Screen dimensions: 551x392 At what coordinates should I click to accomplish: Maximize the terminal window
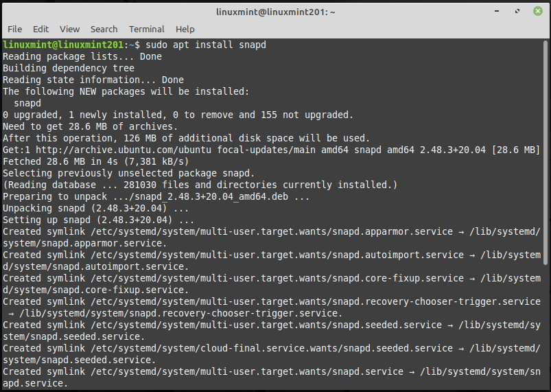pos(517,10)
